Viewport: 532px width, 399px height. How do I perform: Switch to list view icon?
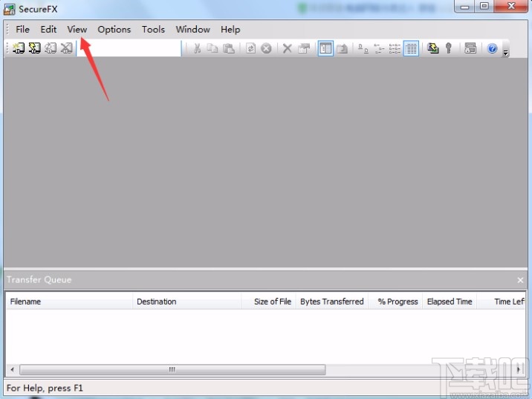395,48
